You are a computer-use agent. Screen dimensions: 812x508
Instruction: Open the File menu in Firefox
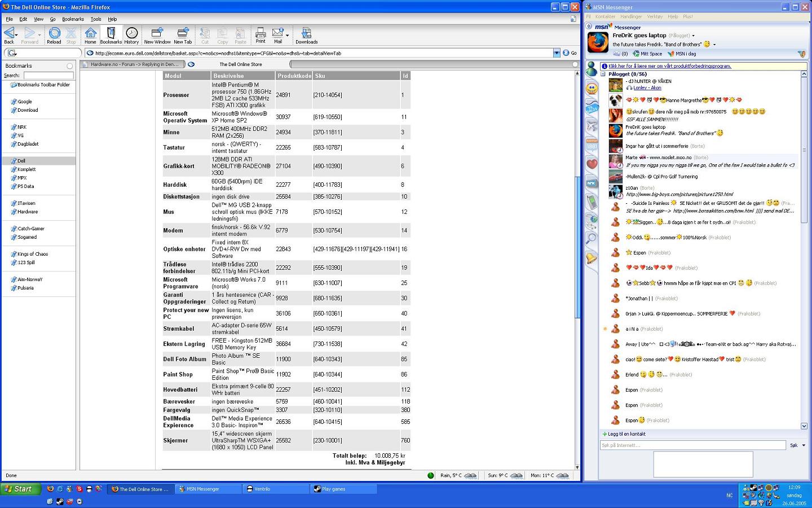10,19
